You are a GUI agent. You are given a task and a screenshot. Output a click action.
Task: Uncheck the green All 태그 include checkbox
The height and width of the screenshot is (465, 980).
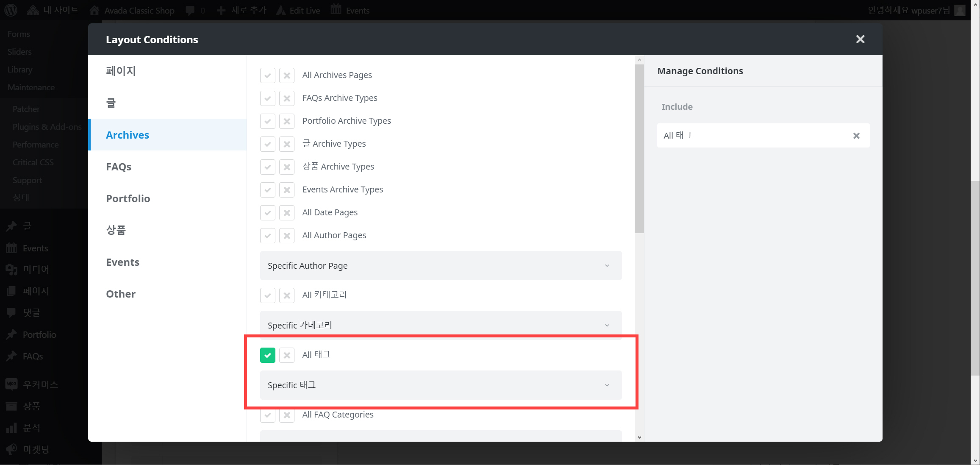point(268,355)
